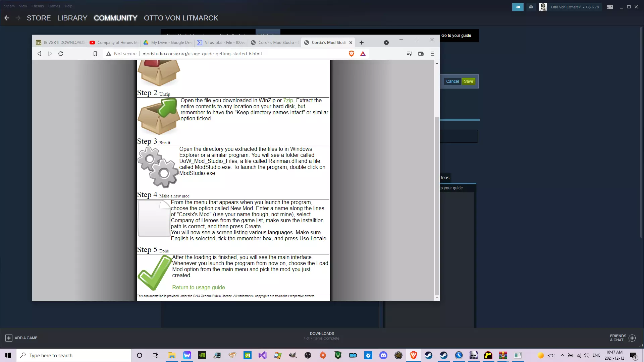Show hidden system tray icons

pyautogui.click(x=562, y=355)
